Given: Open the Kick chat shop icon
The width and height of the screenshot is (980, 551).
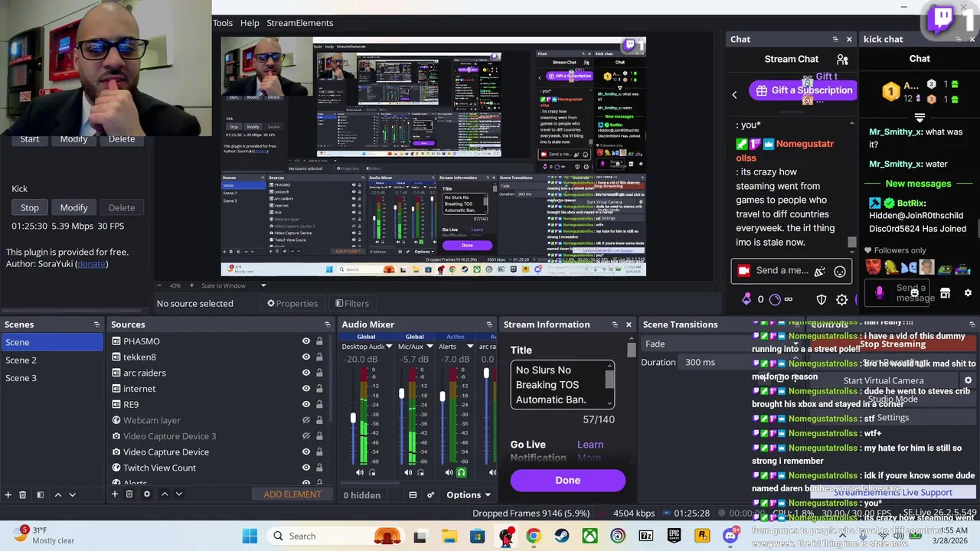Looking at the screenshot, I should pyautogui.click(x=946, y=293).
